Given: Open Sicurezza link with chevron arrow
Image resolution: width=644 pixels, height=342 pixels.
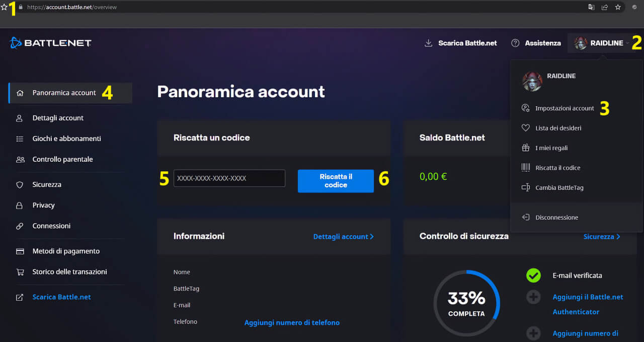Looking at the screenshot, I should (601, 236).
